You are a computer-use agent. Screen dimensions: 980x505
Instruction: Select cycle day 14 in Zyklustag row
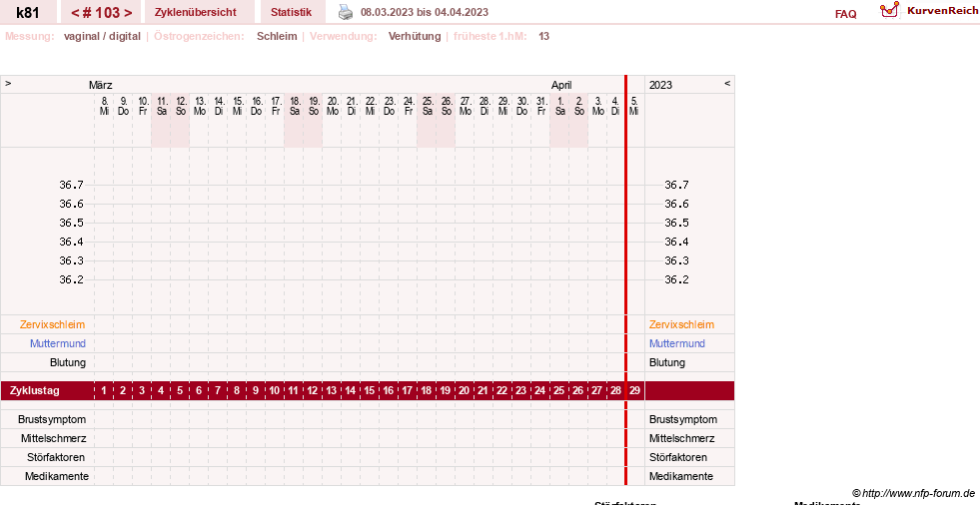click(350, 391)
